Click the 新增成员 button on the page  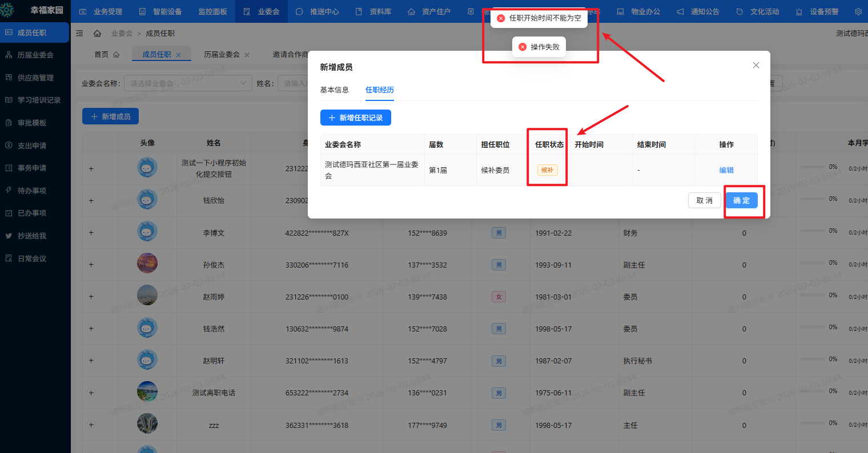pos(111,116)
